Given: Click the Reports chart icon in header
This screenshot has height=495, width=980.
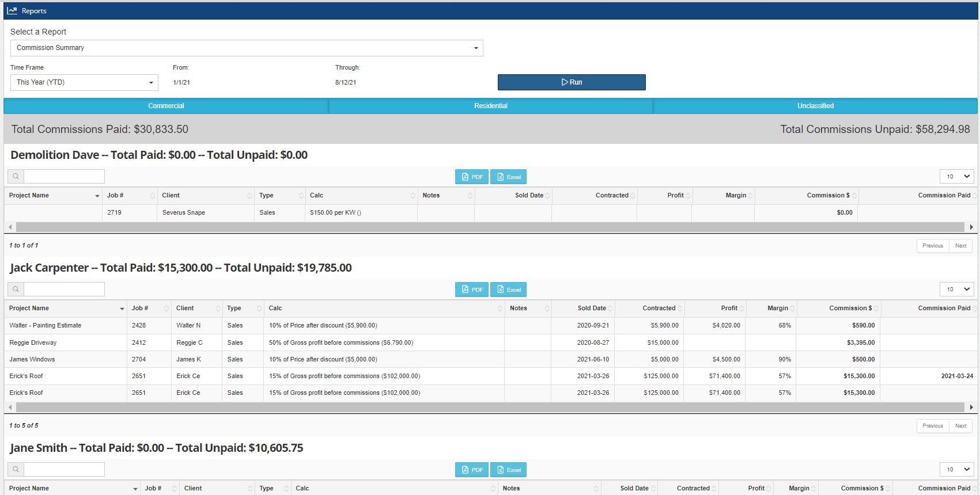Looking at the screenshot, I should [x=12, y=10].
